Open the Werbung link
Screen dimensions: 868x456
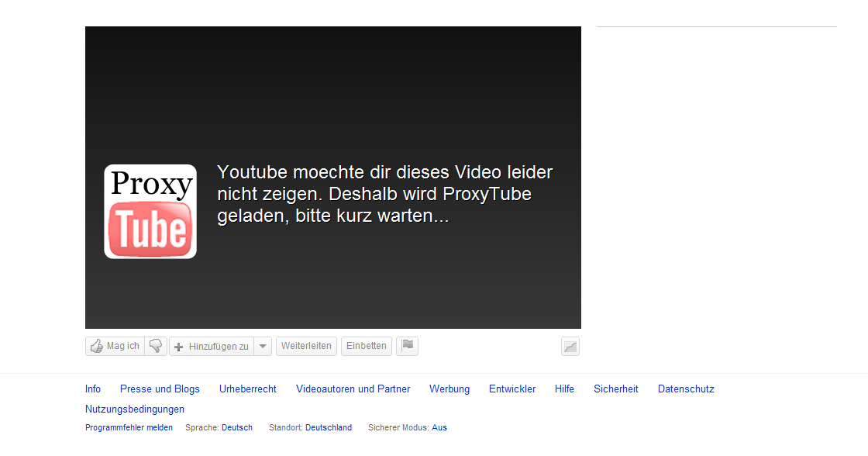[449, 389]
